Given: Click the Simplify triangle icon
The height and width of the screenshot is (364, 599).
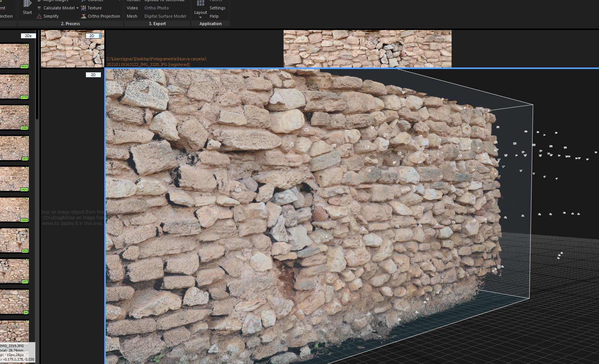Looking at the screenshot, I should 39,16.
